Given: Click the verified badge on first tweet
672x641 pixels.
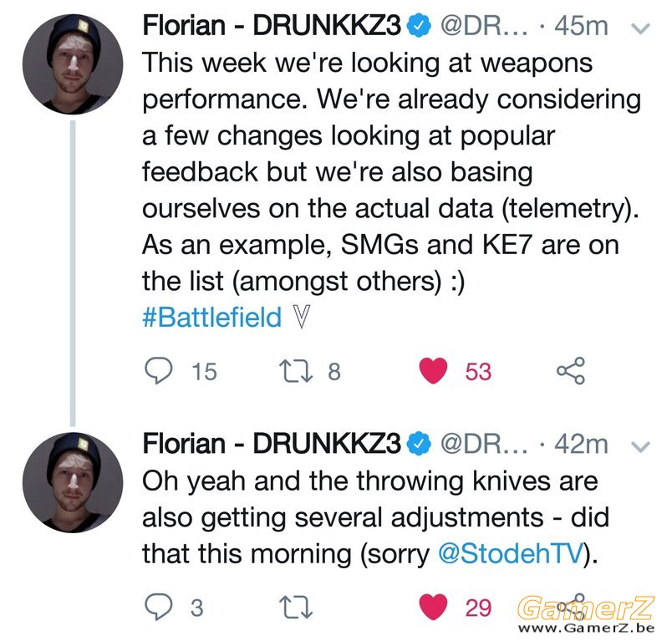Looking at the screenshot, I should (x=418, y=25).
